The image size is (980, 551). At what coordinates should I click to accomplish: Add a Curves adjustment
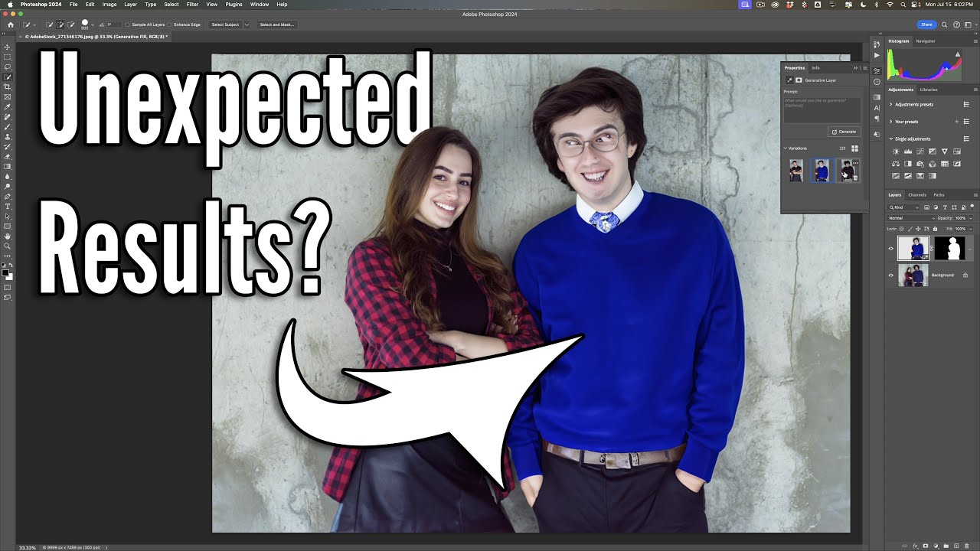pos(920,152)
